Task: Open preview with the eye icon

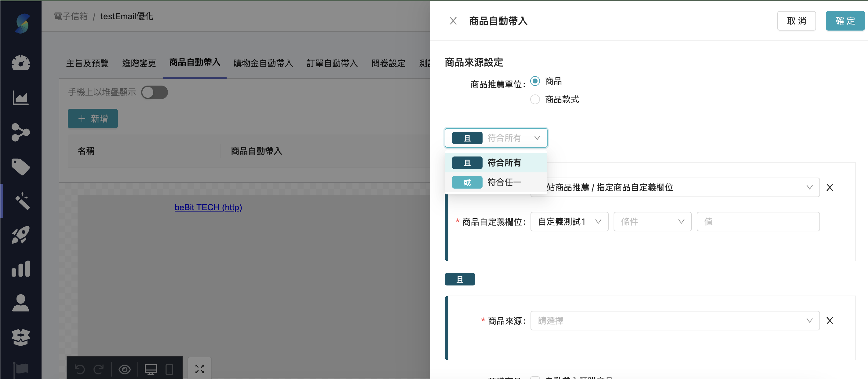Action: point(125,369)
